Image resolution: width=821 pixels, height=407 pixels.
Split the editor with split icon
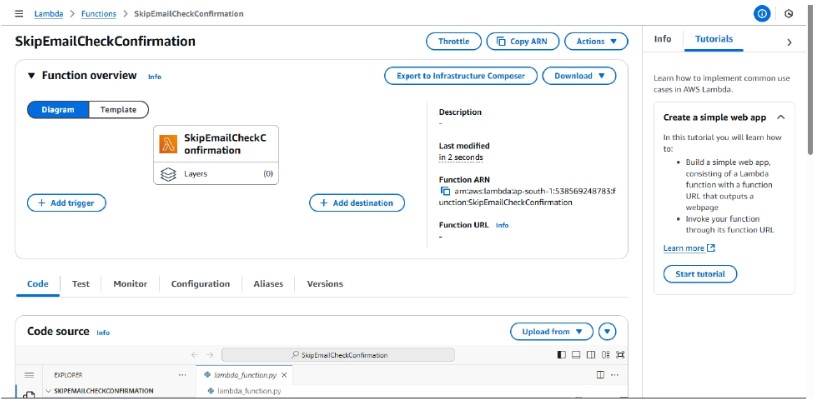click(x=601, y=375)
